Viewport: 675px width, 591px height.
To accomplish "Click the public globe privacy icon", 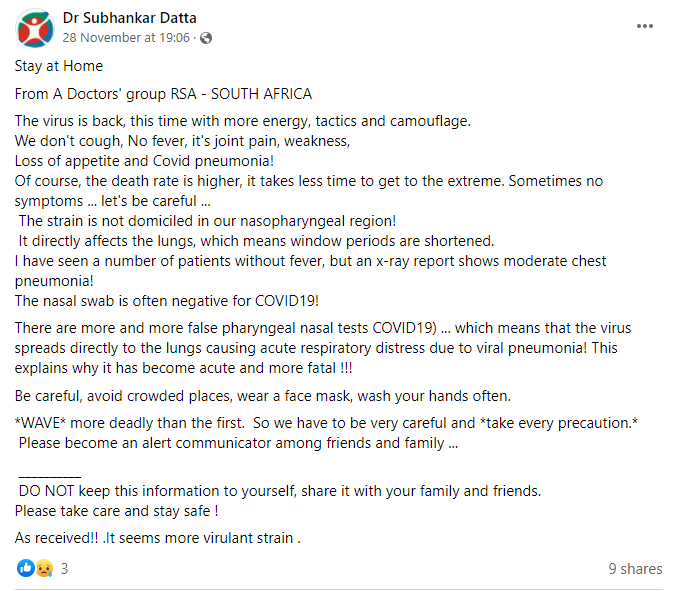I will [206, 38].
